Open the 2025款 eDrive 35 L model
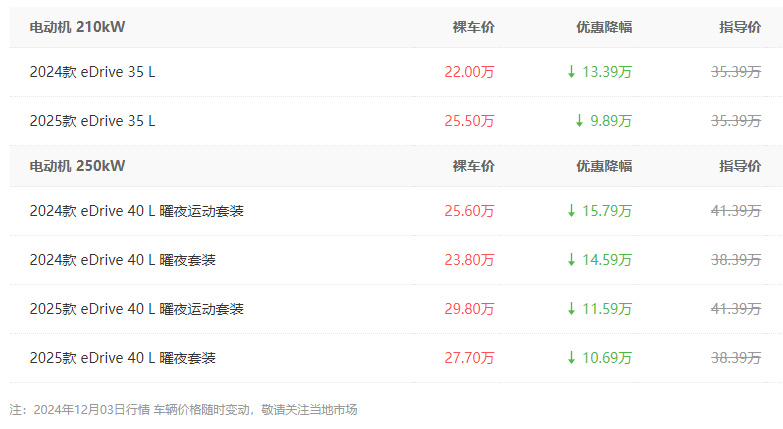 [x=92, y=121]
